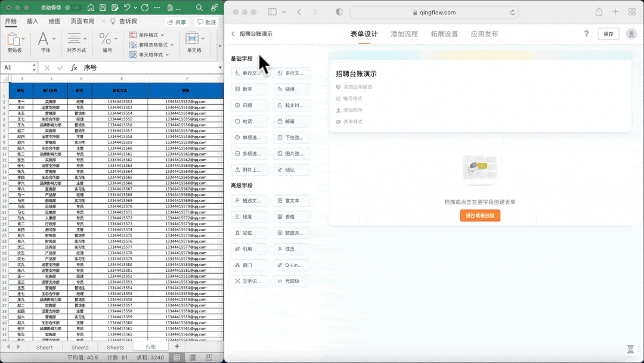
Task: Add the 数字 number field
Action: [249, 89]
